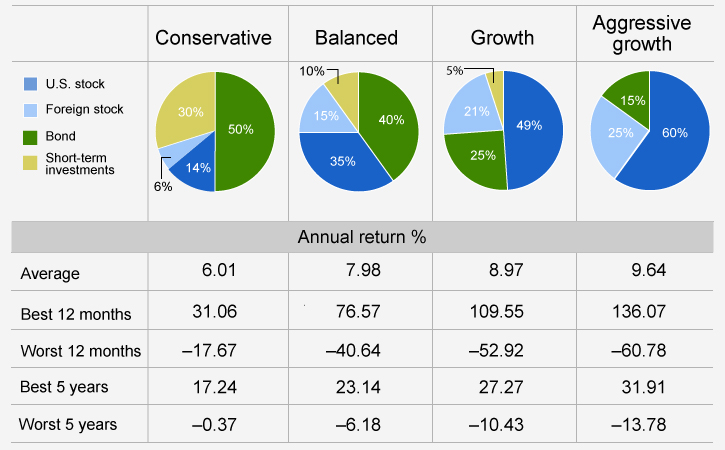Image resolution: width=725 pixels, height=450 pixels.
Task: Click the 21% foreign stock slice in Growth pie
Action: pos(479,112)
